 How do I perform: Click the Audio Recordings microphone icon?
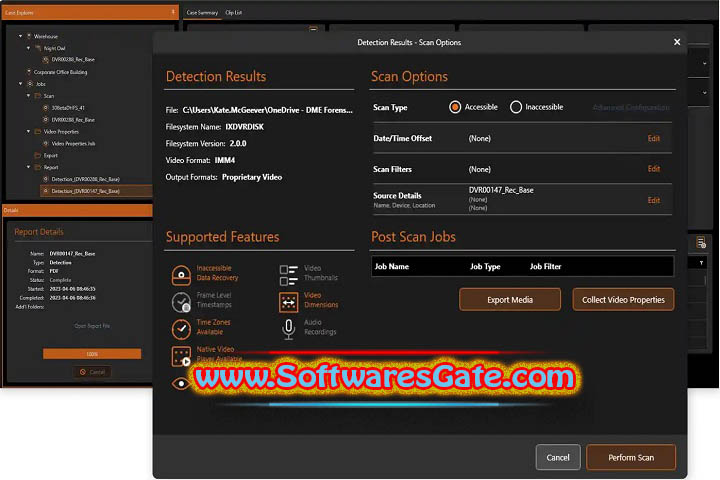point(288,329)
